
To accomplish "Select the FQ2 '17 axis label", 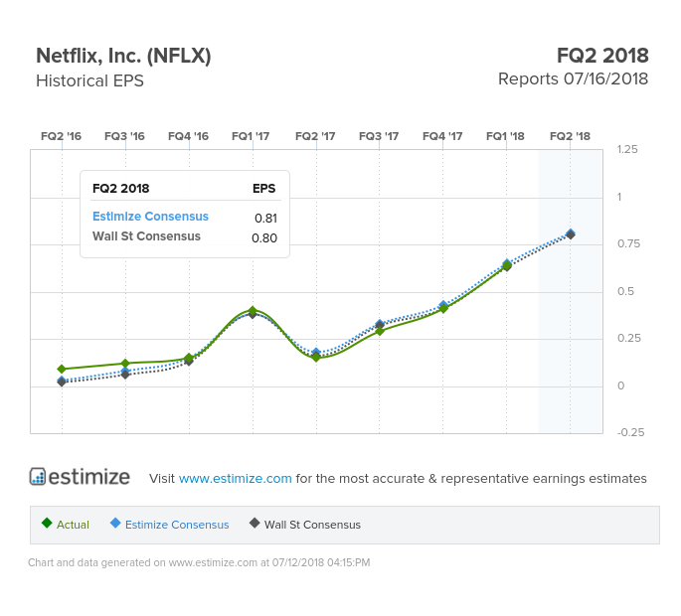I will [x=315, y=136].
